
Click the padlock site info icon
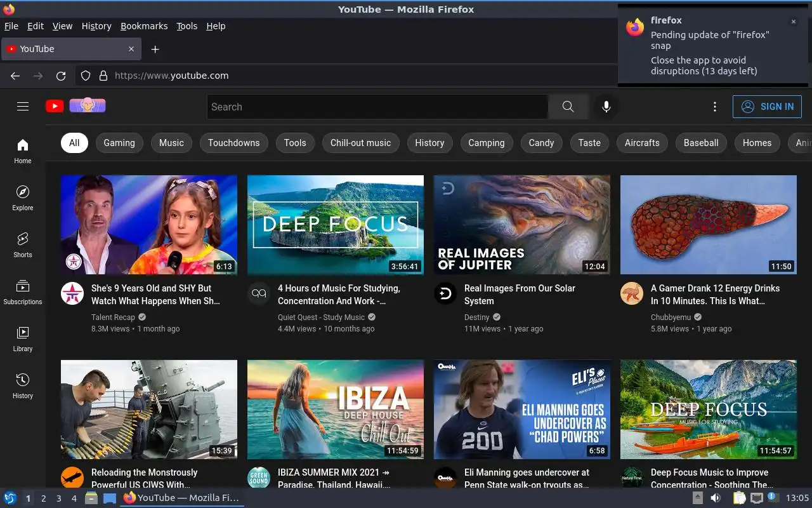[x=103, y=76]
